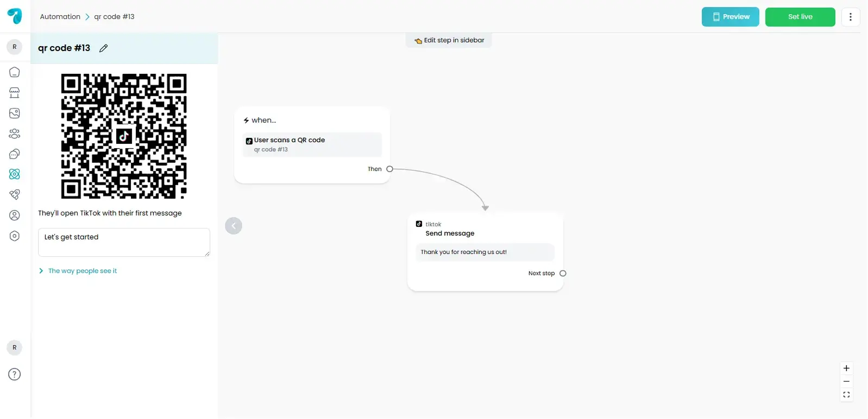Collapse the sidebar with the arrow button

coord(234,226)
